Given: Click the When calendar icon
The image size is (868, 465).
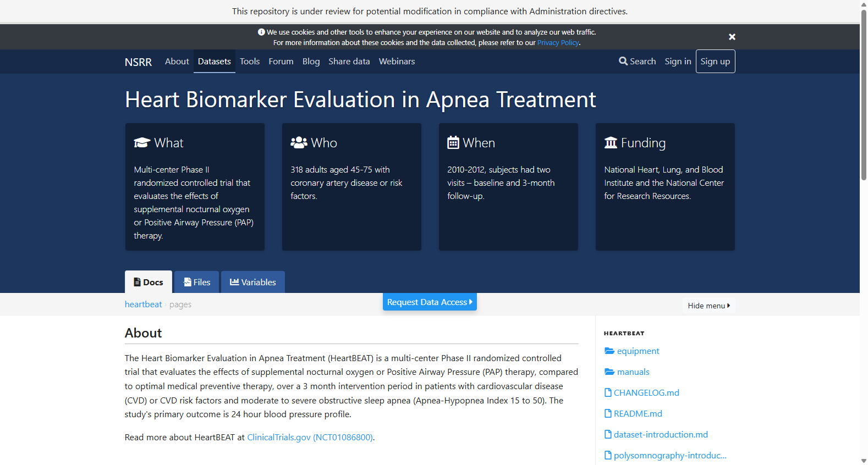Looking at the screenshot, I should pos(453,143).
